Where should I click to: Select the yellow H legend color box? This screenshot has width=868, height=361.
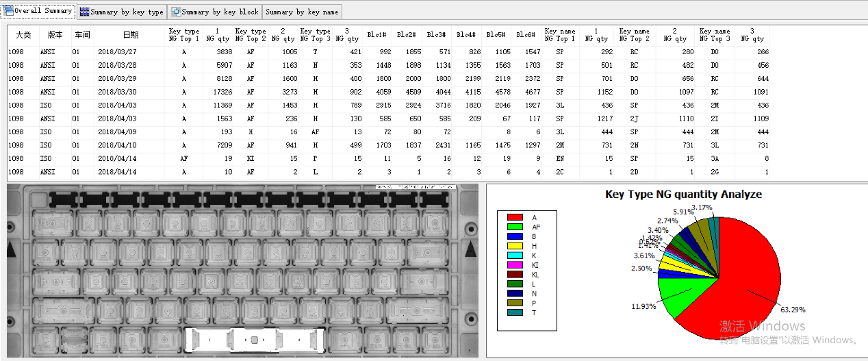pos(514,245)
